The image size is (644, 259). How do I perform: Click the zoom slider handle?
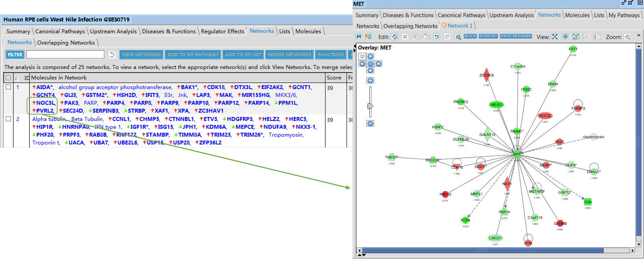point(370,106)
